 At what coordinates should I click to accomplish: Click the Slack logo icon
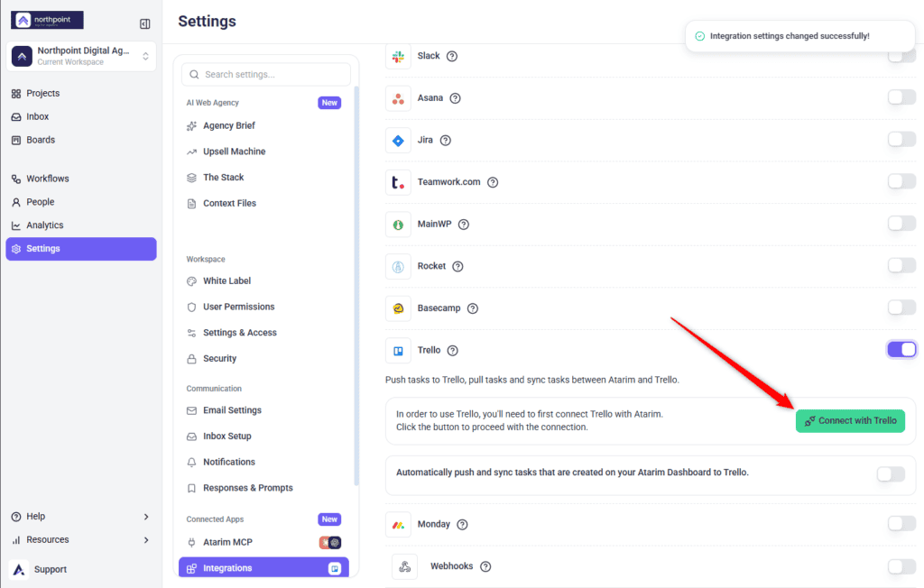click(398, 57)
